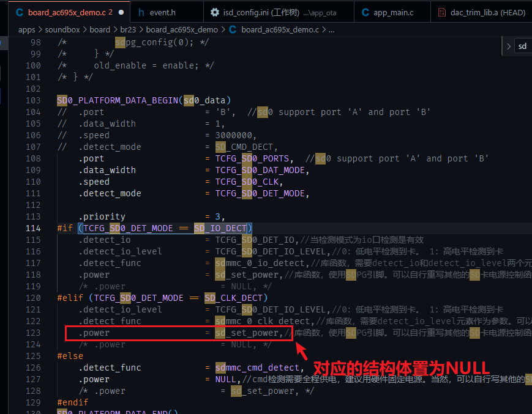Image resolution: width=532 pixels, height=414 pixels.
Task: Switch to the board_ac695x_demo.c editor tab
Action: [x=69, y=12]
